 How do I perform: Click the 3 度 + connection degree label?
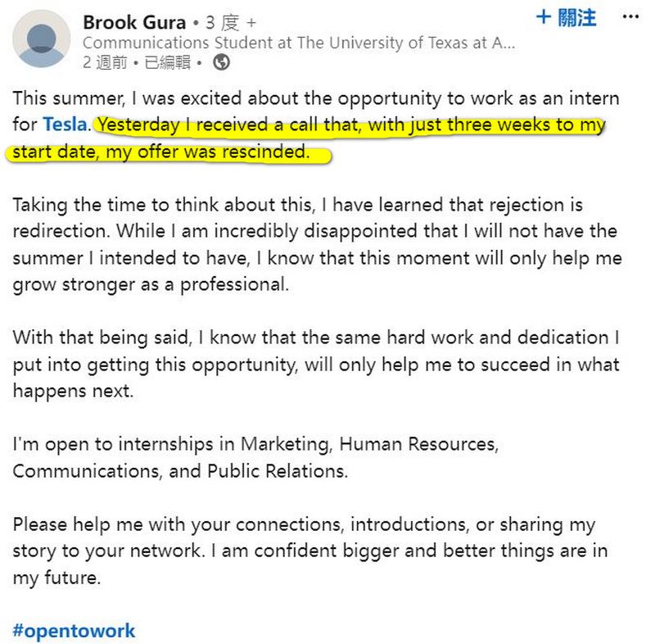pyautogui.click(x=231, y=23)
